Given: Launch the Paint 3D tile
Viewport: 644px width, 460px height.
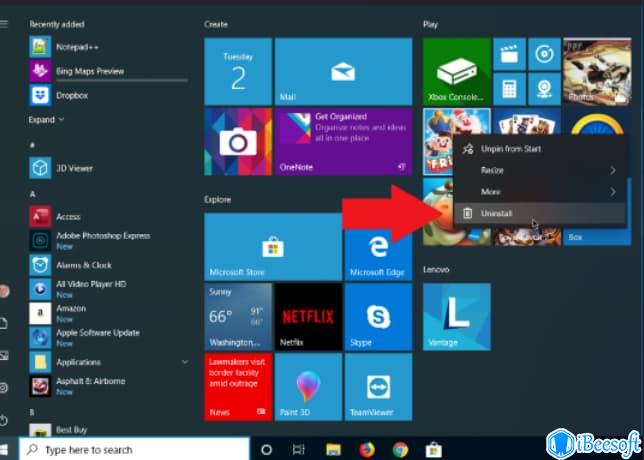Looking at the screenshot, I should (x=308, y=387).
